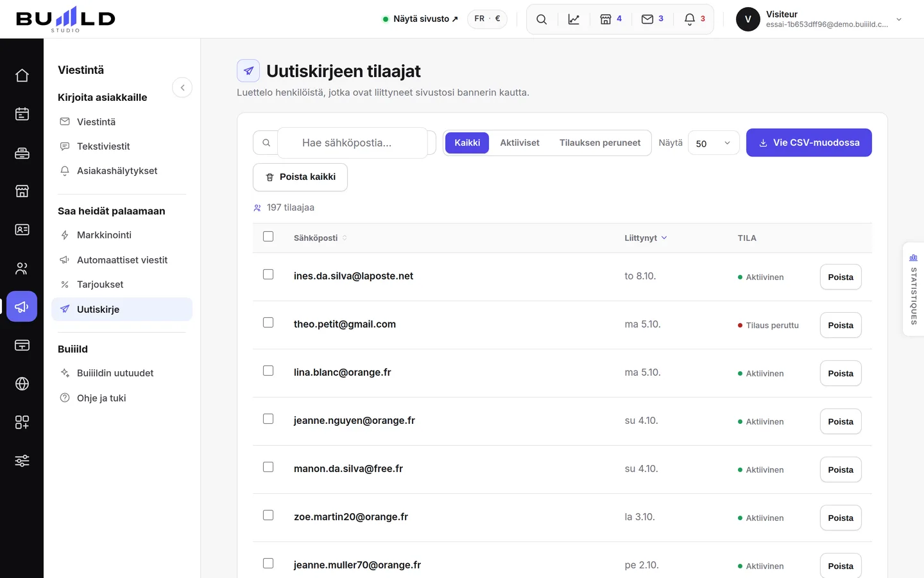Click the search icon beside email field

[x=266, y=143]
